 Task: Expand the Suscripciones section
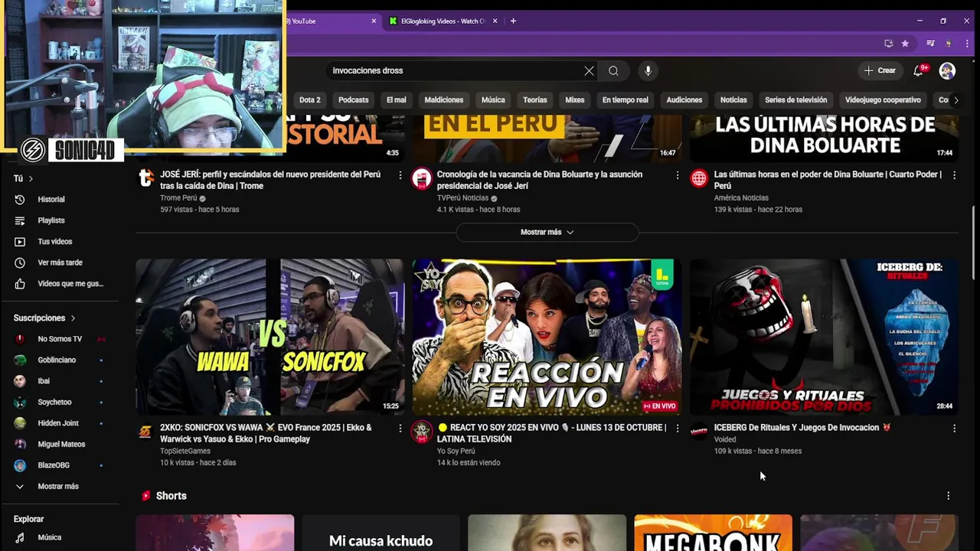44,318
